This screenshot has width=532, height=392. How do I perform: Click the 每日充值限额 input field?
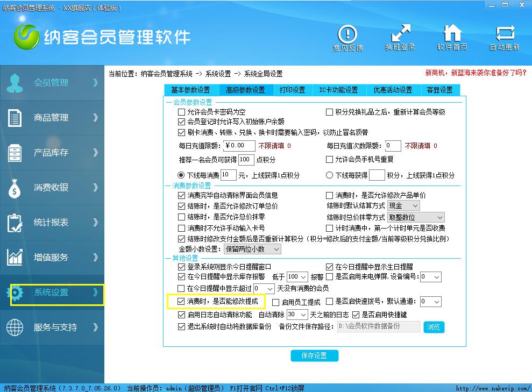(239, 146)
